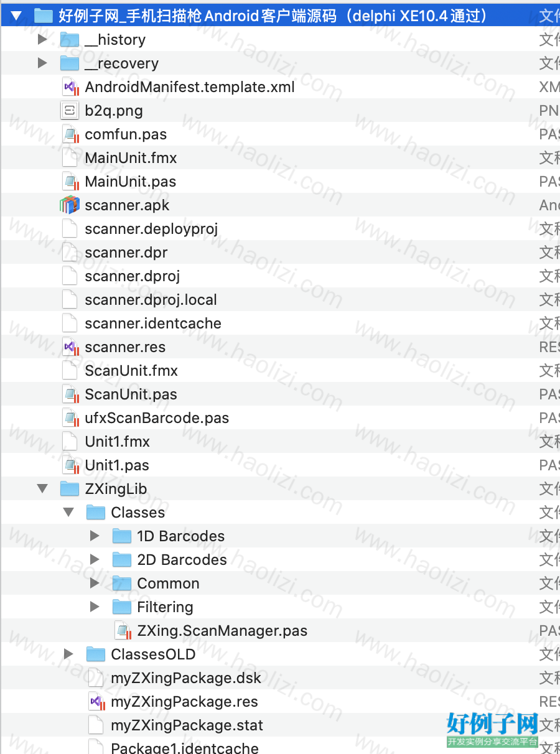Click the ClassesOLD folder icon

[x=96, y=654]
